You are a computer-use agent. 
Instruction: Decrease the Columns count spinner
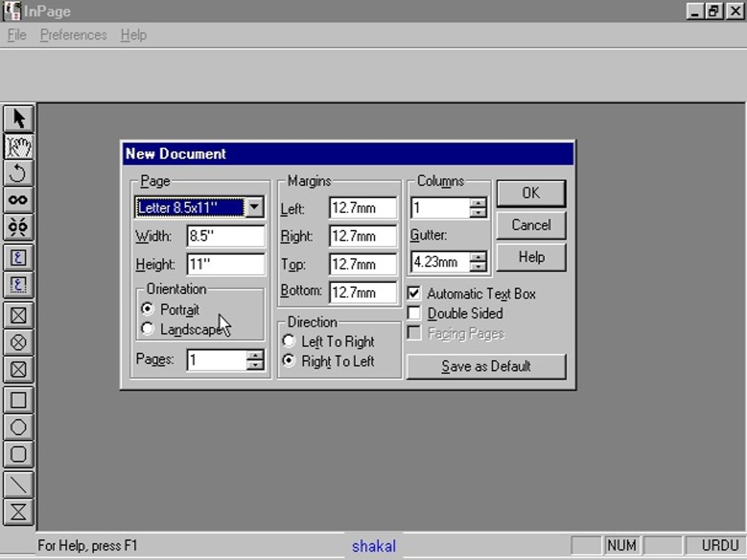tap(478, 212)
